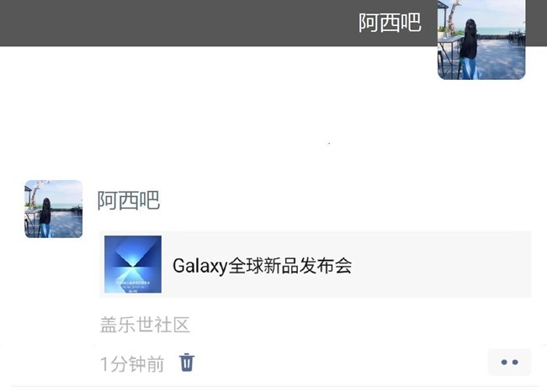Tap the 1分钟前 timestamp

coord(132,364)
